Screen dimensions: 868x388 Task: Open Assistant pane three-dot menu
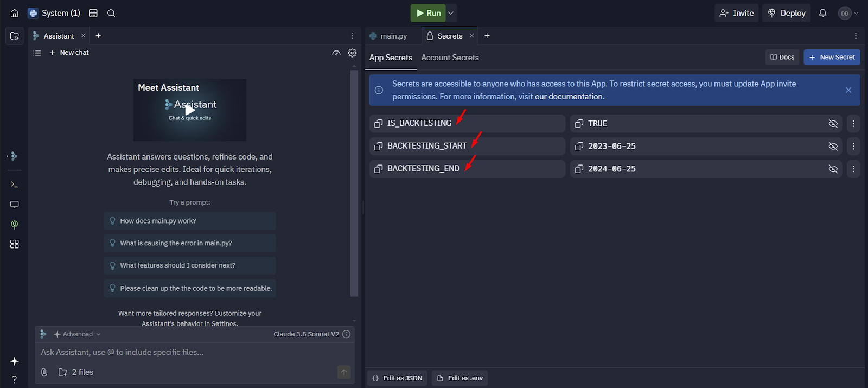click(x=352, y=36)
